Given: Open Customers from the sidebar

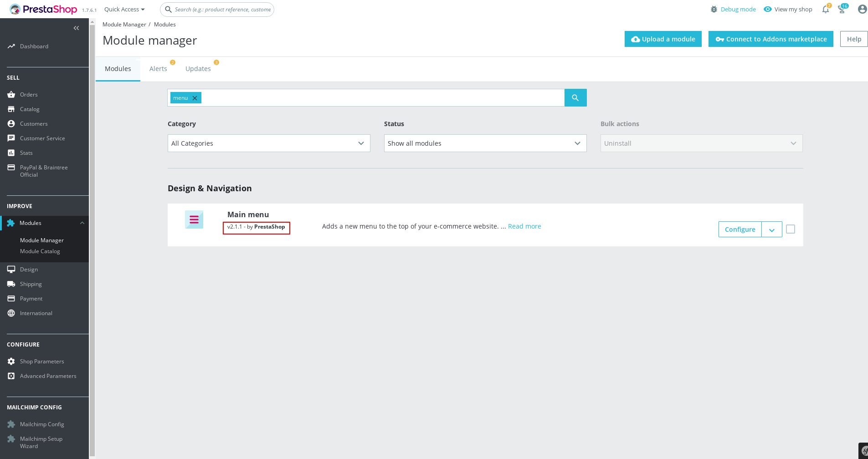Looking at the screenshot, I should (34, 123).
